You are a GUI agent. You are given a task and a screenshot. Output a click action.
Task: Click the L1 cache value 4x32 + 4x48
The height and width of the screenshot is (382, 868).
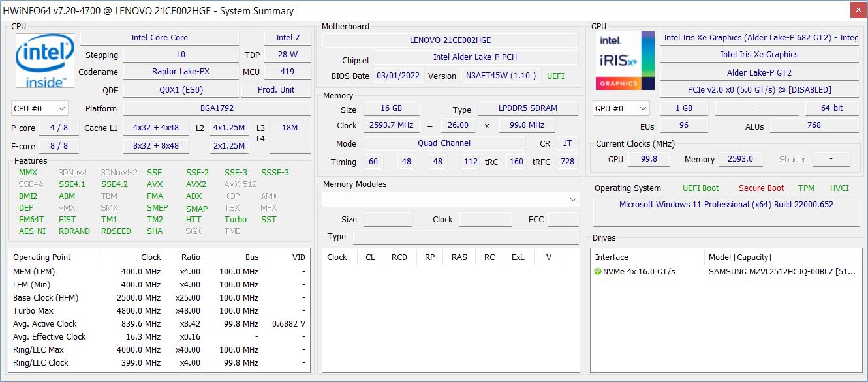point(156,128)
